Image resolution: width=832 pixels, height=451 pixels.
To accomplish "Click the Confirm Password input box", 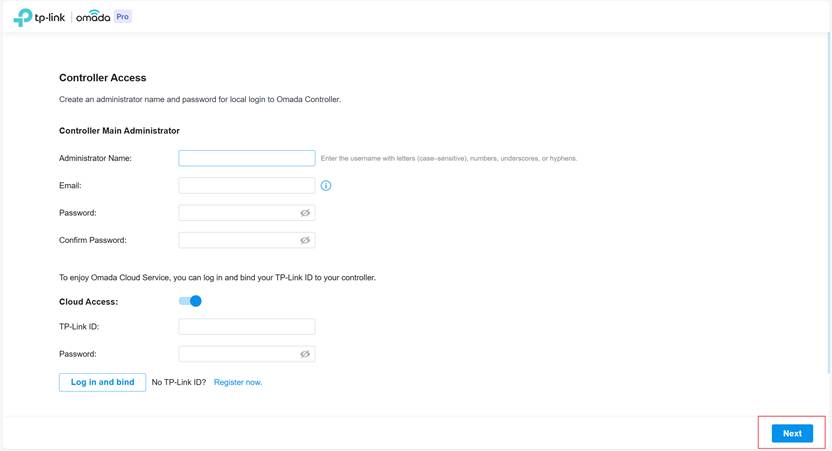I will 238,240.
